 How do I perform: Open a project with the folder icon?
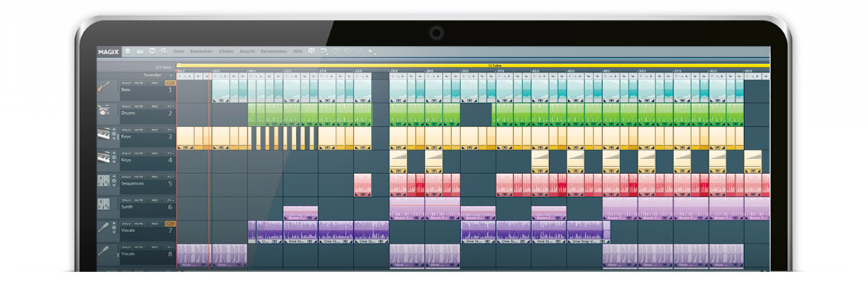click(141, 51)
